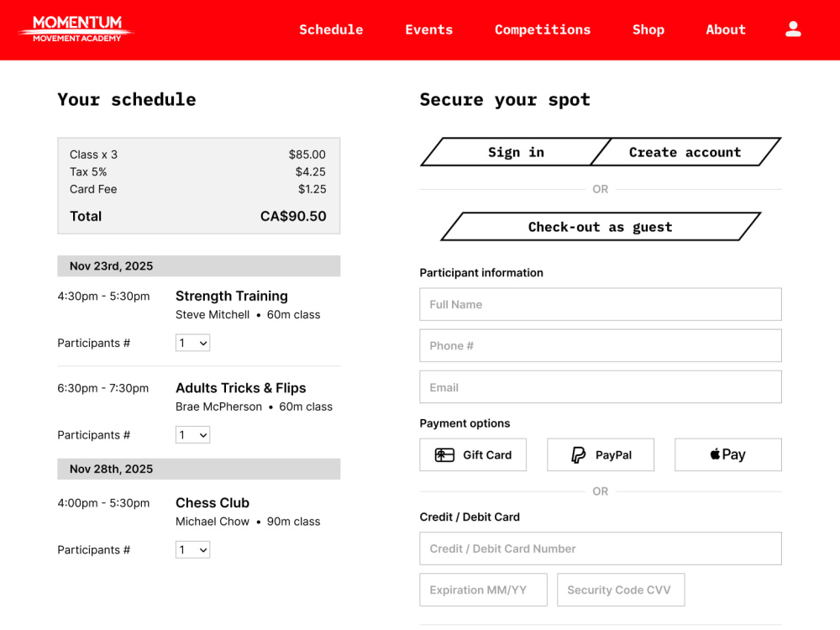840x630 pixels.
Task: Click the 4:30pm - 5:30pm time slot
Action: (103, 297)
